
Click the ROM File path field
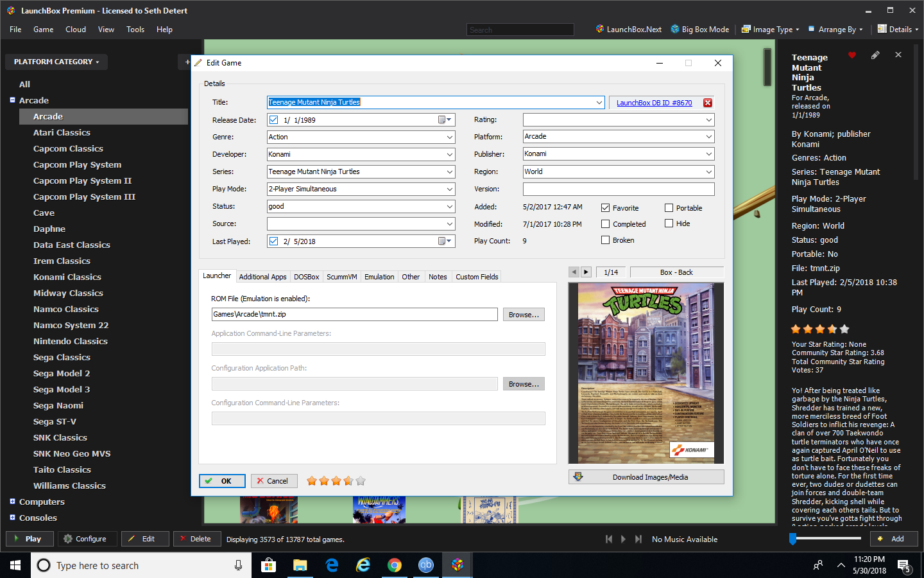click(x=355, y=314)
